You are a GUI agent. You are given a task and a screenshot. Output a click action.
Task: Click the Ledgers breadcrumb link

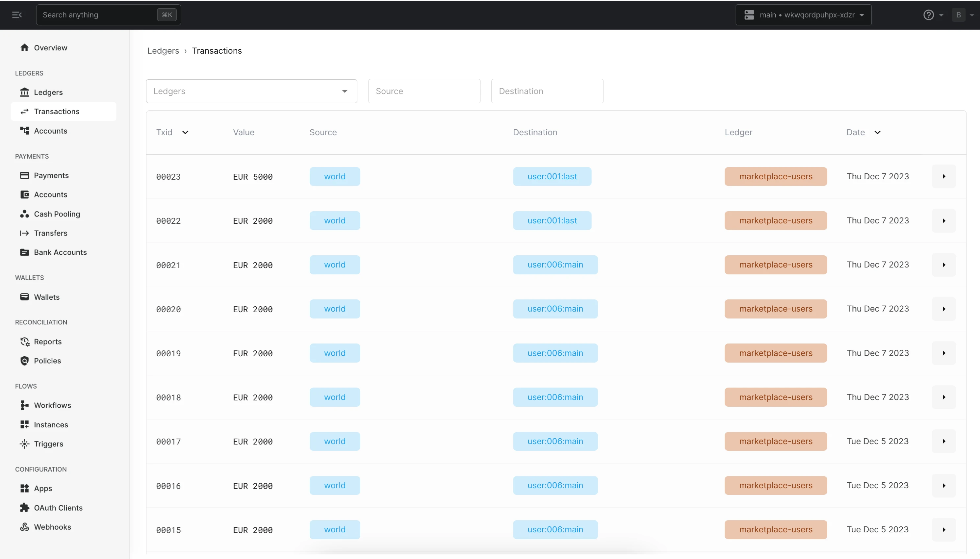click(163, 50)
